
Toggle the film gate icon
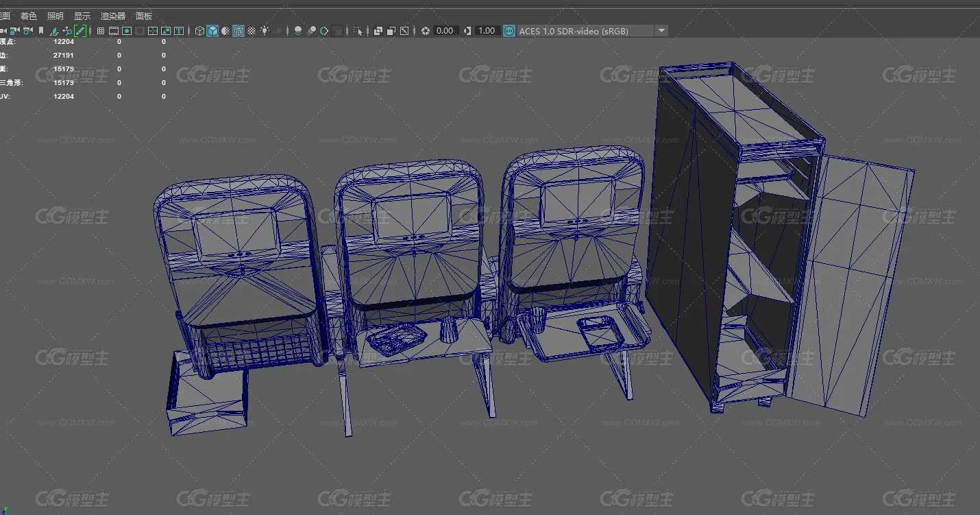(114, 31)
